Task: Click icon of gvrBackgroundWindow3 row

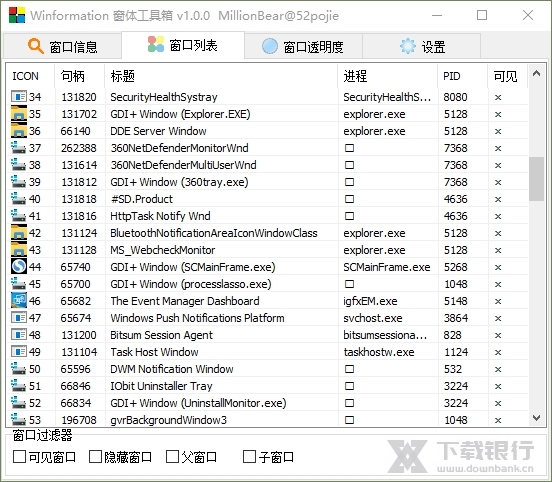Action: (x=19, y=419)
